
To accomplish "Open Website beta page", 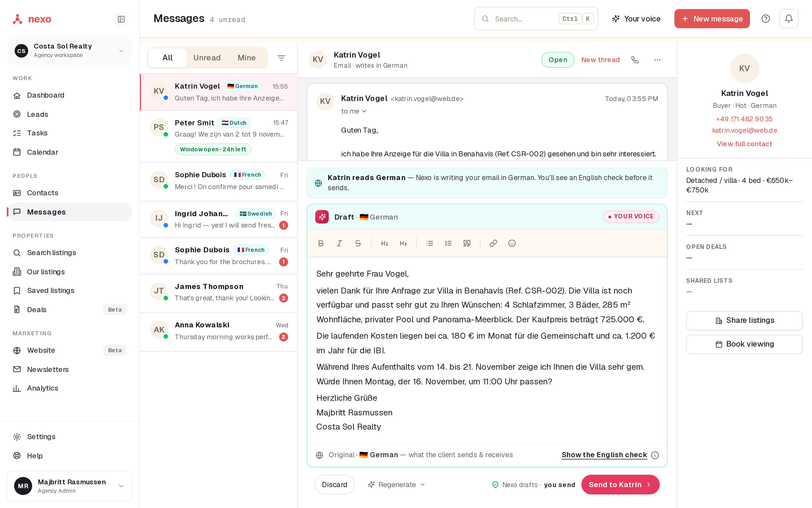I will [x=69, y=351].
